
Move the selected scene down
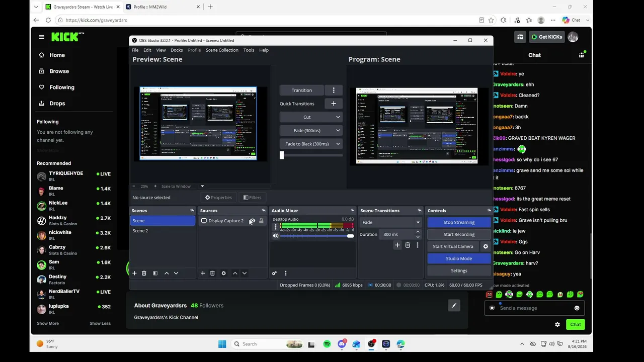176,273
